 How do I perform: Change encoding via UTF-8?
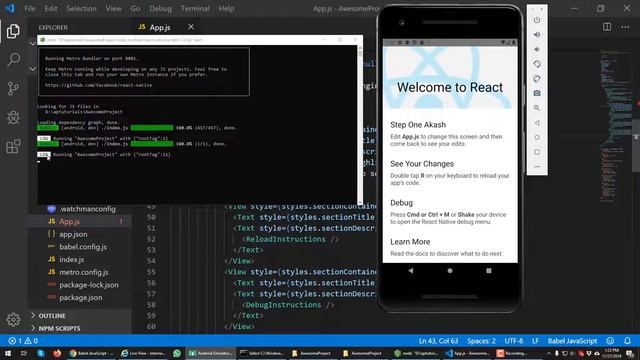tap(513, 340)
